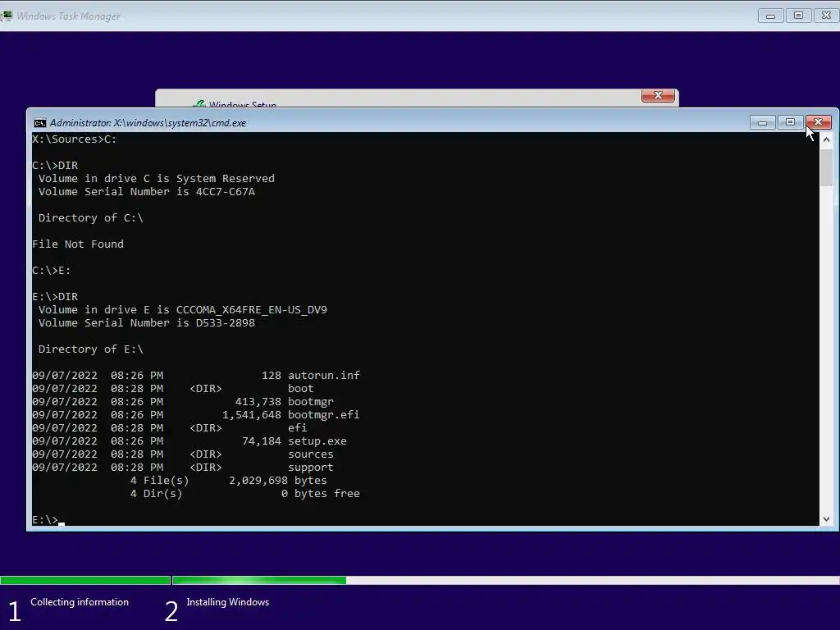This screenshot has width=840, height=630.
Task: Click the autorun.inf file name
Action: [323, 376]
